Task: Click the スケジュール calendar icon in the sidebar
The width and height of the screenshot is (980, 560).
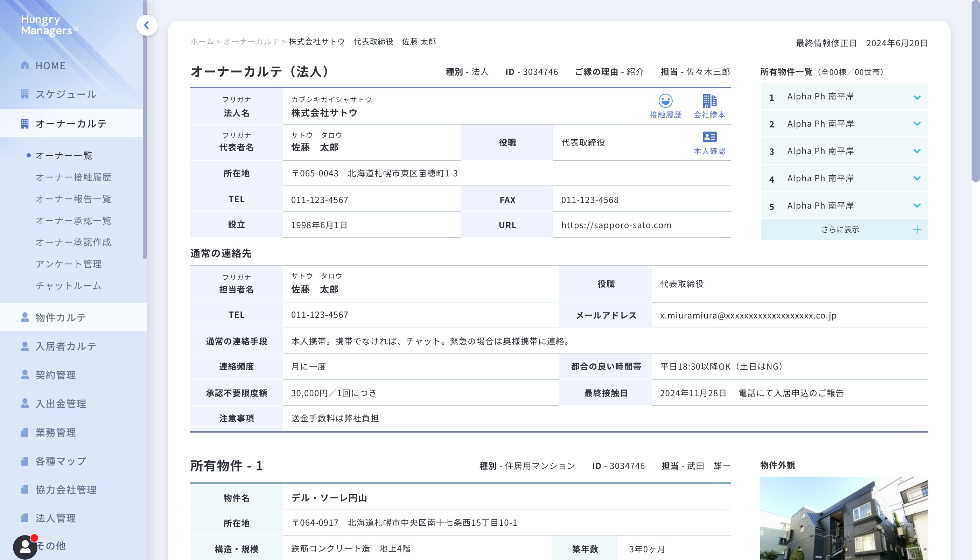Action: click(25, 94)
